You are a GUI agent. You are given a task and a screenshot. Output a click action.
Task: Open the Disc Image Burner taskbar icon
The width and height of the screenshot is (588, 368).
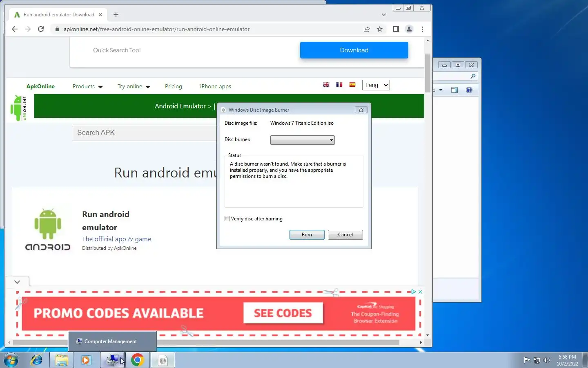[163, 360]
